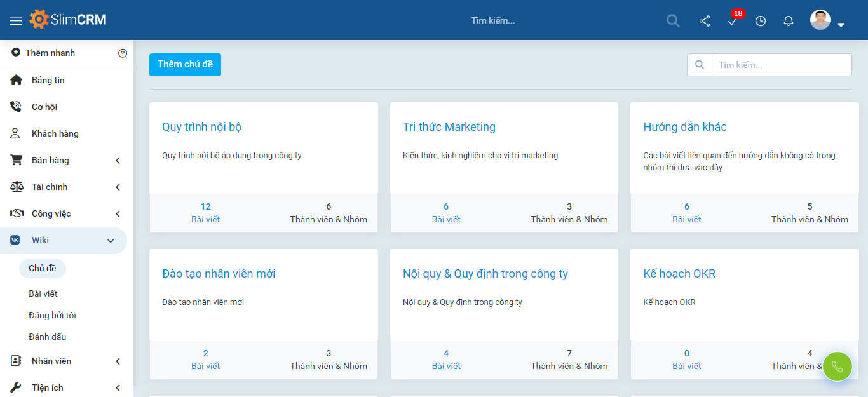Click the header search magnifier icon

pos(673,21)
